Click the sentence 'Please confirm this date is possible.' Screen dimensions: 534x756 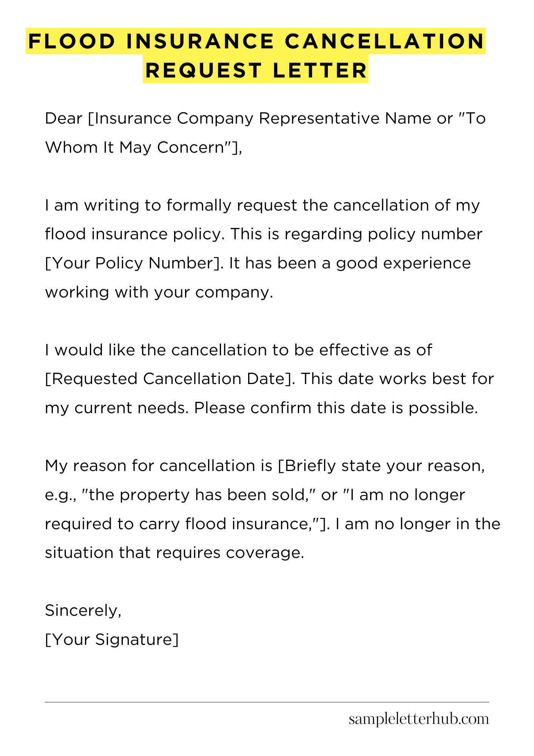pos(336,408)
